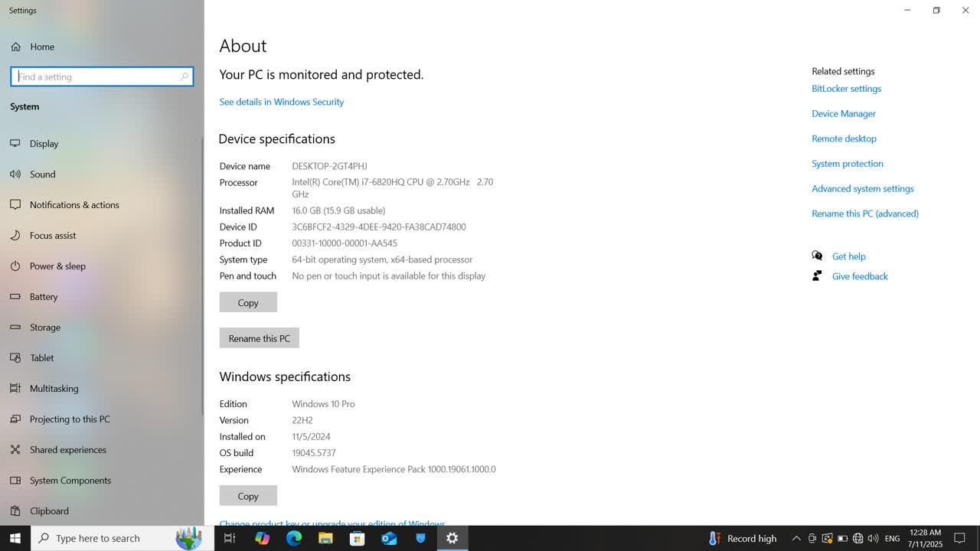
Task: Click the volume speaker tray icon
Action: (873, 539)
